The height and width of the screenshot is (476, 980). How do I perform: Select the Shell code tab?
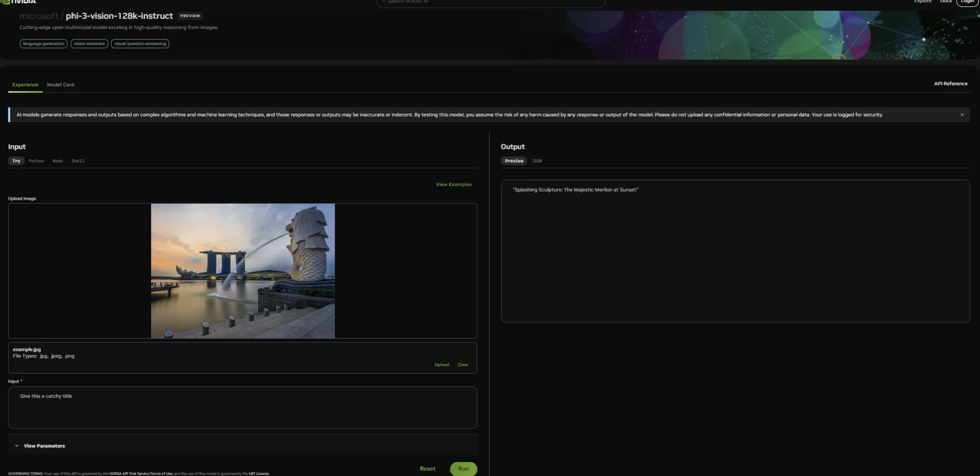(x=78, y=161)
